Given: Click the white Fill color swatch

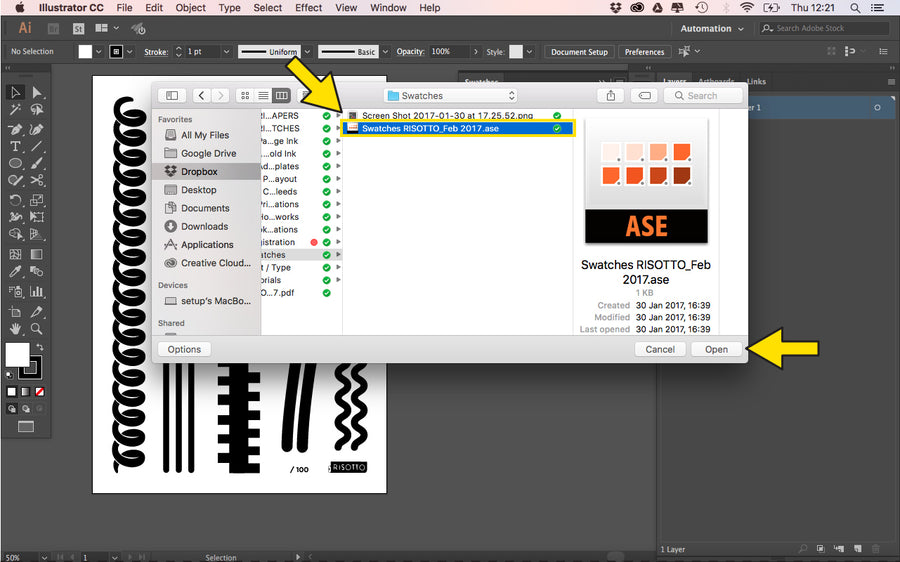Looking at the screenshot, I should click(17, 354).
